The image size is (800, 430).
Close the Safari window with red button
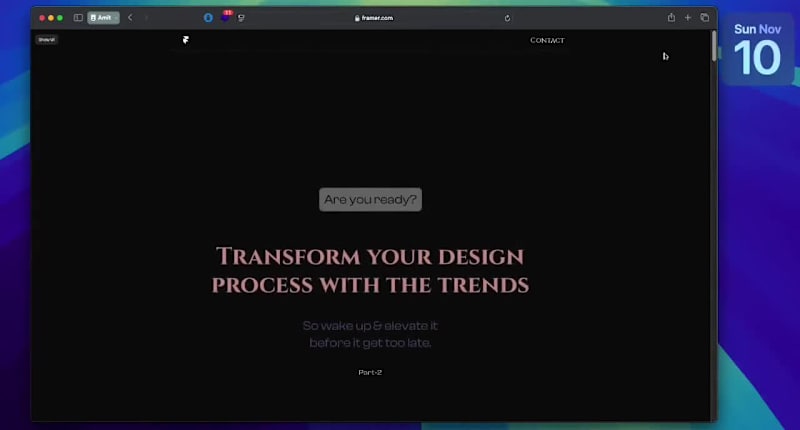(42, 18)
